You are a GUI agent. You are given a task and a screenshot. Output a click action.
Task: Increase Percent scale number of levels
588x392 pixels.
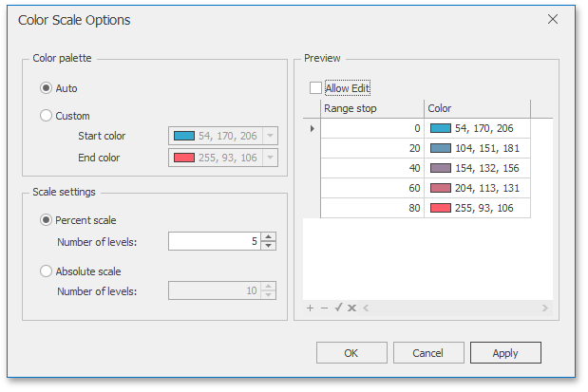269,236
